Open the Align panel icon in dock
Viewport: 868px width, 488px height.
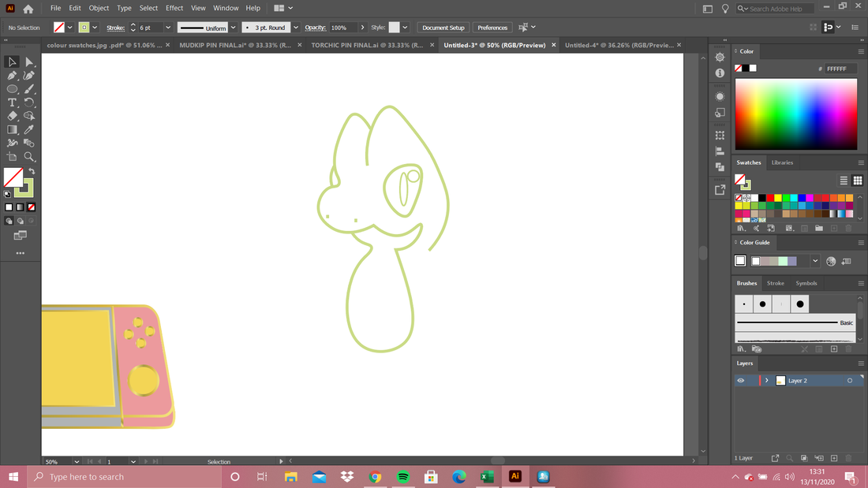point(720,151)
